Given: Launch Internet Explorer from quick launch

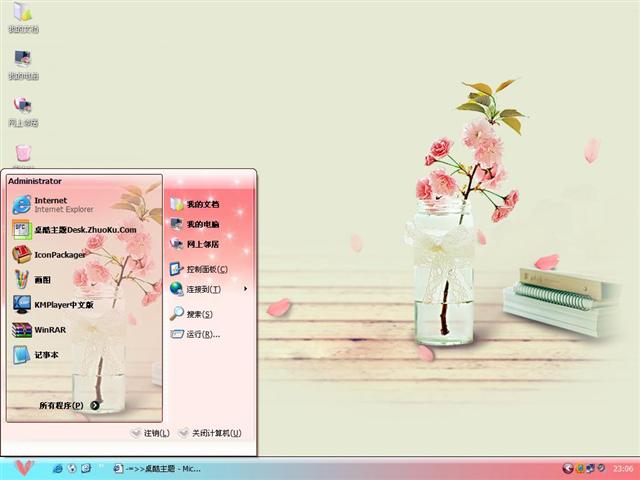Looking at the screenshot, I should (x=58, y=469).
